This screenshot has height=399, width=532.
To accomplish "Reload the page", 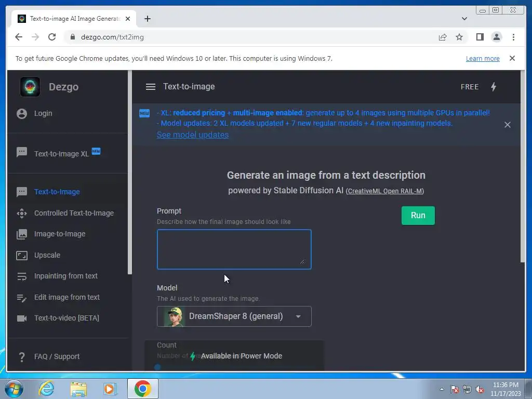I will [52, 37].
